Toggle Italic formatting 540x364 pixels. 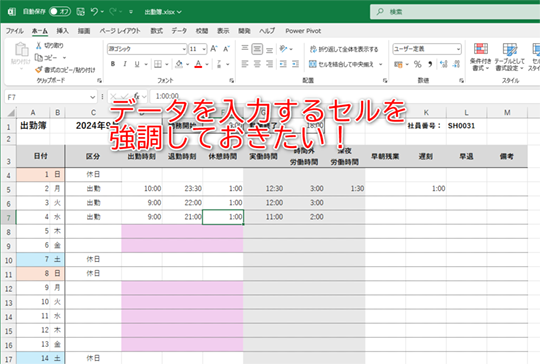point(125,64)
